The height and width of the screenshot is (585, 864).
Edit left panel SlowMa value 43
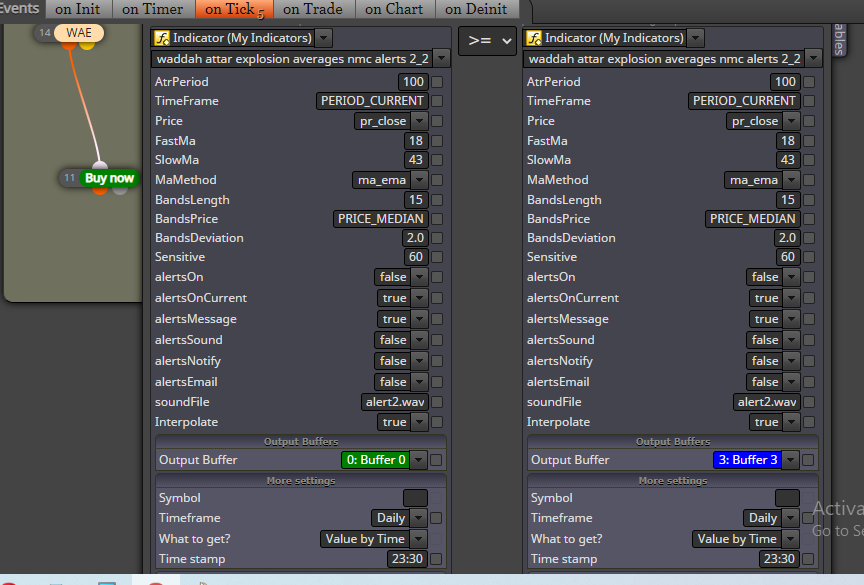[x=416, y=160]
